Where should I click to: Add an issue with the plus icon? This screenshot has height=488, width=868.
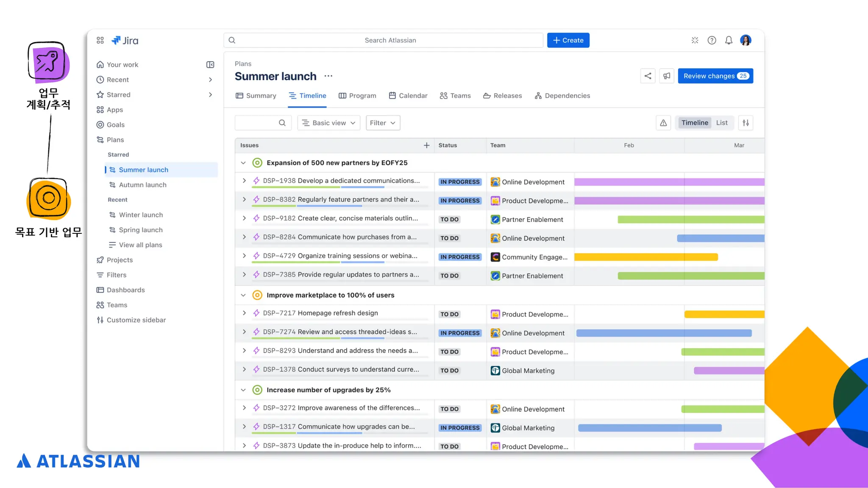click(426, 145)
